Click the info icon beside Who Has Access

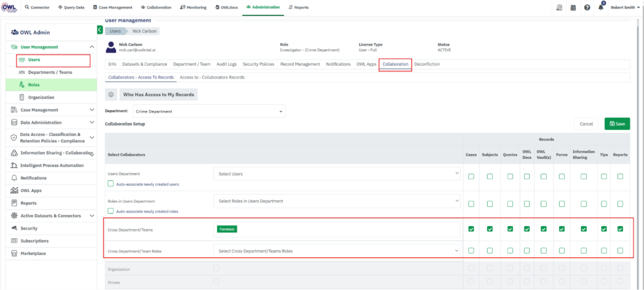(111, 94)
